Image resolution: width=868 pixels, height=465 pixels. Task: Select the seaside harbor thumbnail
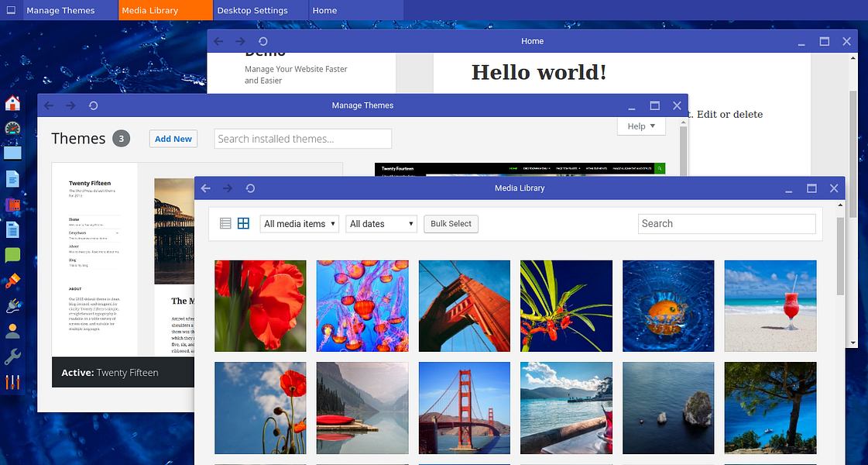pos(566,408)
